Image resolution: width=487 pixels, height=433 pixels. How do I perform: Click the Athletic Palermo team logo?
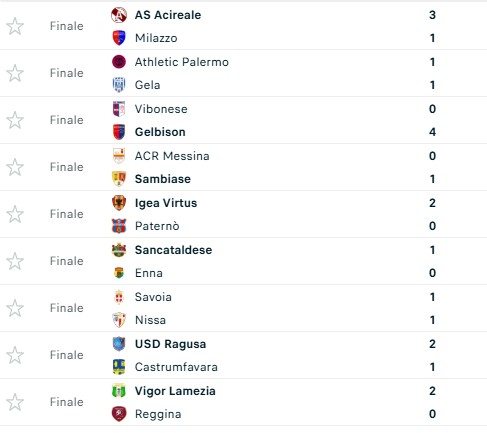119,62
